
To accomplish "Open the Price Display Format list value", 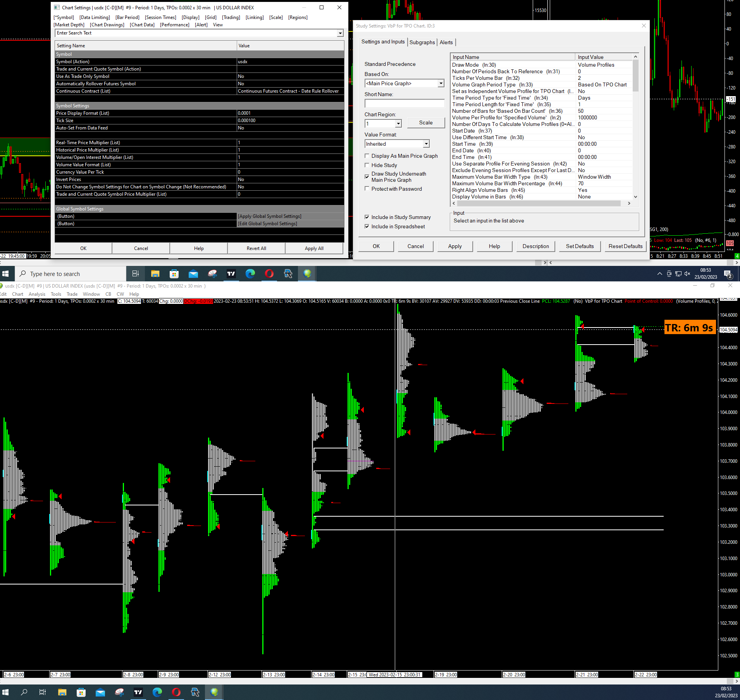I will tap(290, 113).
